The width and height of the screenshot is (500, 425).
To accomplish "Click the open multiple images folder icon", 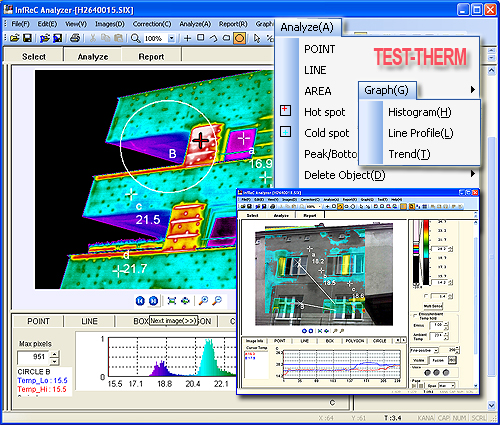I will click(45, 38).
